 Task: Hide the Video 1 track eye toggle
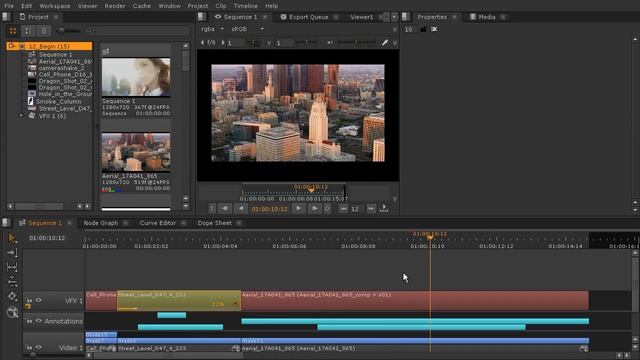38,347
